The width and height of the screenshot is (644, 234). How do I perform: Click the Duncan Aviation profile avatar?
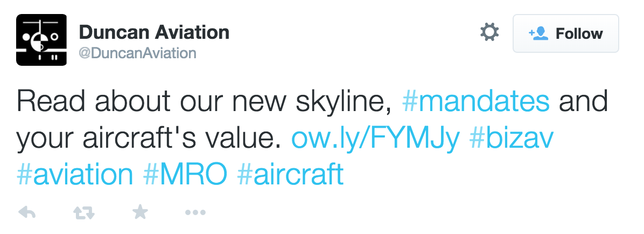pyautogui.click(x=41, y=40)
